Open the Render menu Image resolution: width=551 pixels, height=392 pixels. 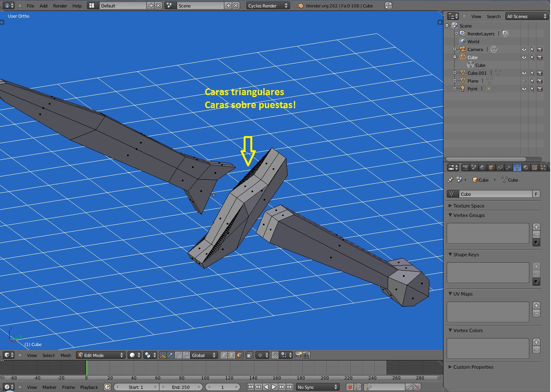pos(60,6)
